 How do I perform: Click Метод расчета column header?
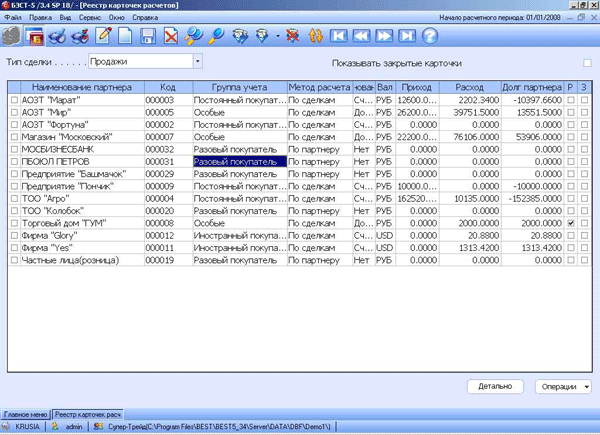(x=319, y=87)
